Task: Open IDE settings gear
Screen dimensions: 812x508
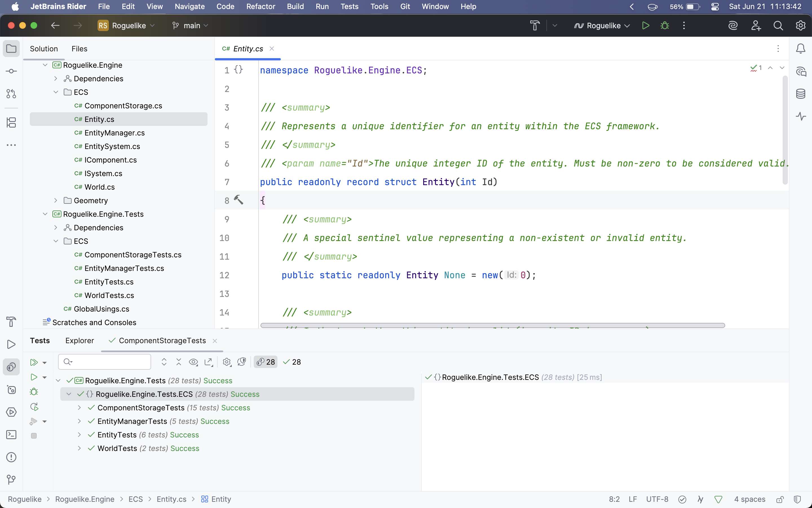Action: (x=801, y=25)
